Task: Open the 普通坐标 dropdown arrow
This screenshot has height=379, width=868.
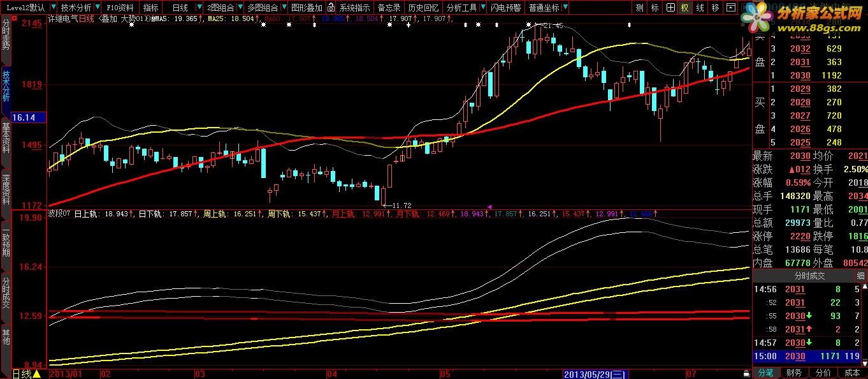Action: pos(565,8)
